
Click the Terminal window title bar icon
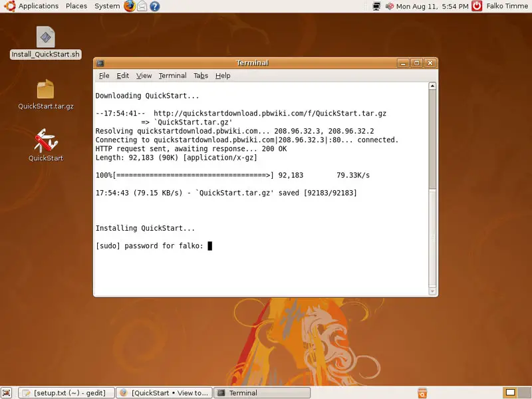point(100,63)
